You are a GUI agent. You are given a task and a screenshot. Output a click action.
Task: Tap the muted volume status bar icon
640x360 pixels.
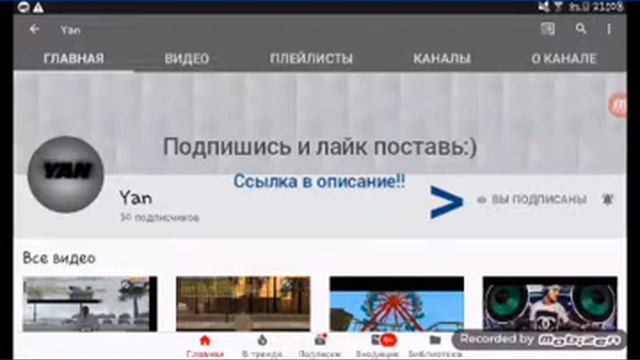pos(544,7)
